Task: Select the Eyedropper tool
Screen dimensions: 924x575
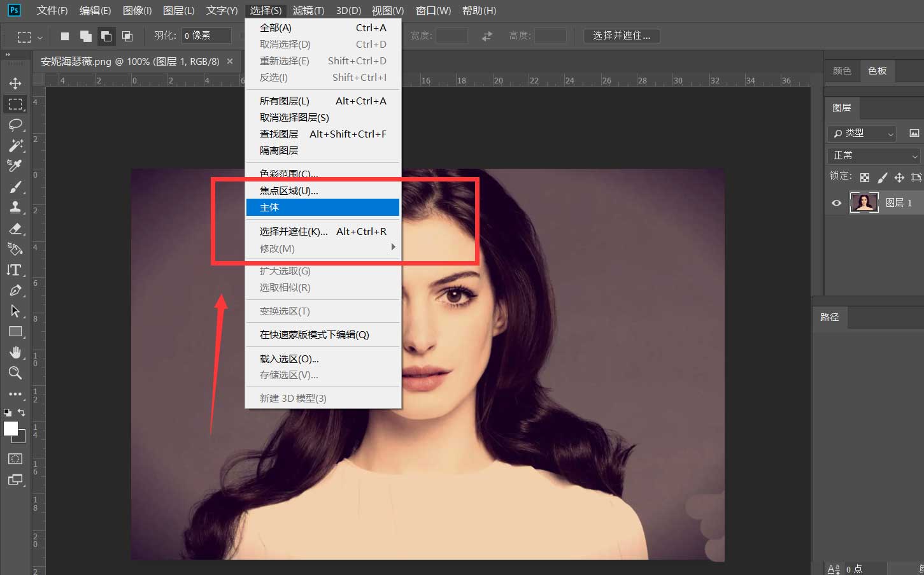Action: (x=15, y=166)
